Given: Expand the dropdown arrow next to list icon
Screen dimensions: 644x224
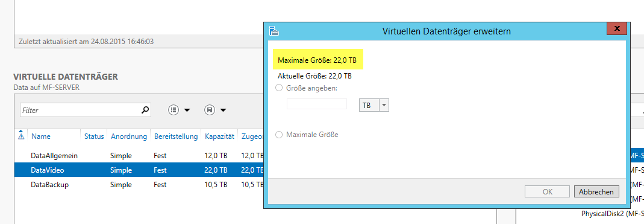Looking at the screenshot, I should tap(187, 110).
